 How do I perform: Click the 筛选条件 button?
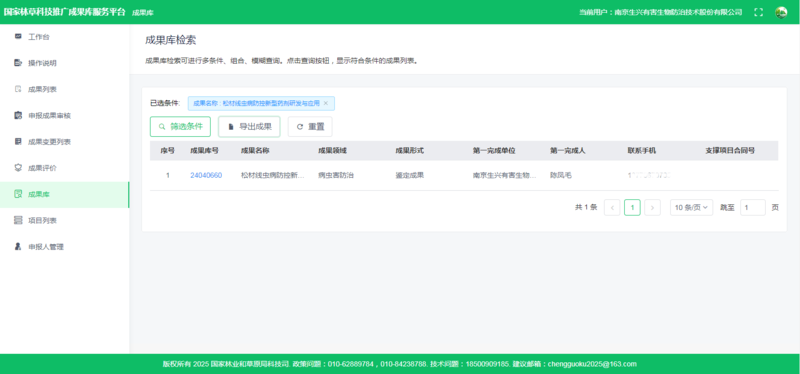(180, 127)
